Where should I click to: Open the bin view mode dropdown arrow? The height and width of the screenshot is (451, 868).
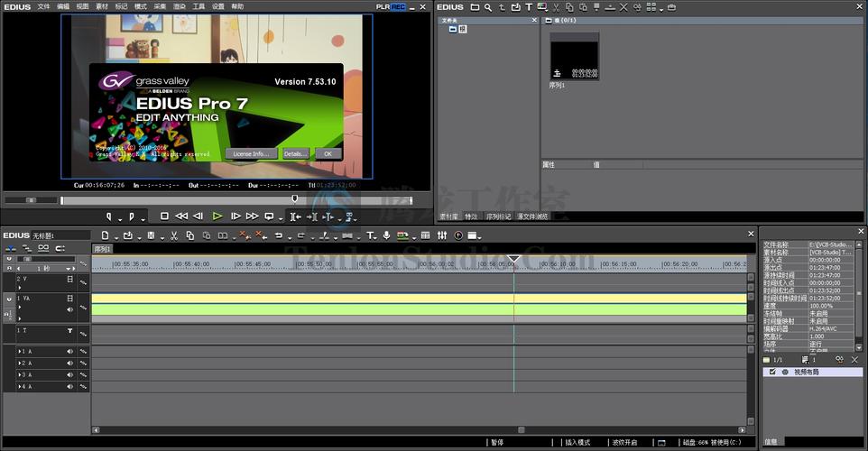661,9
